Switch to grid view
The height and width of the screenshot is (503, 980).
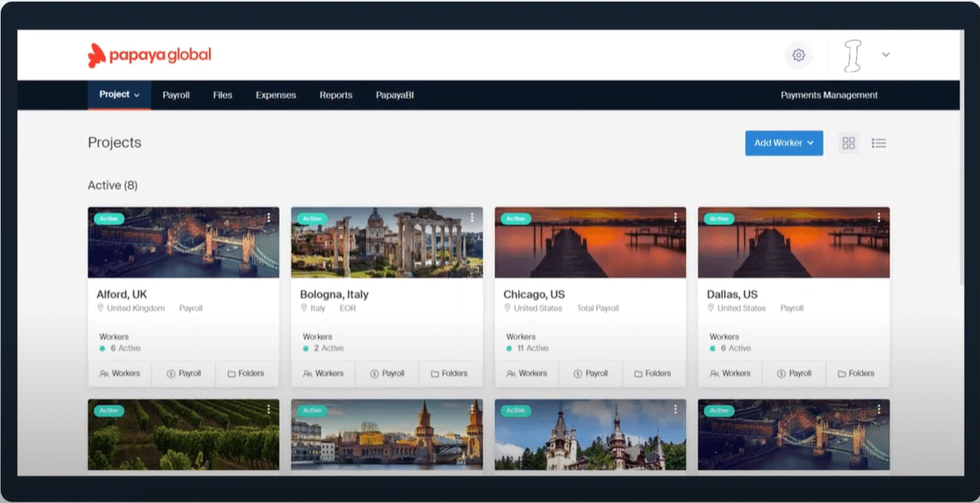[x=848, y=143]
